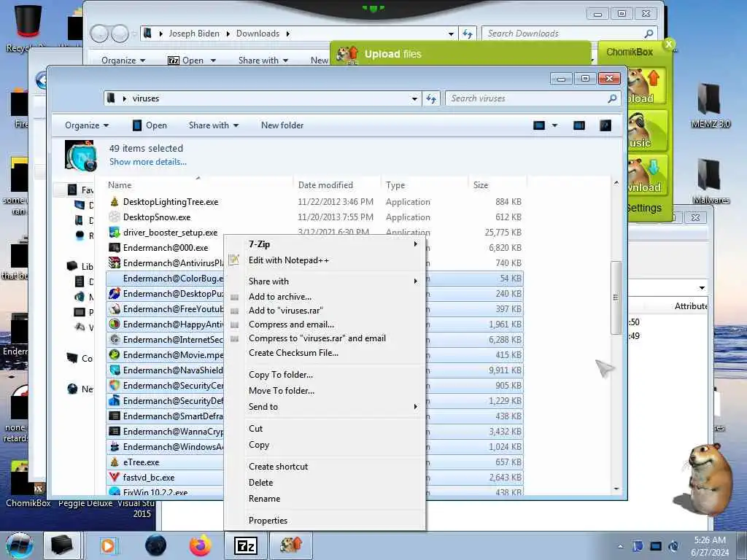The width and height of the screenshot is (747, 560).
Task: Select Endermanch@DesktopPuz file icon
Action: [115, 294]
